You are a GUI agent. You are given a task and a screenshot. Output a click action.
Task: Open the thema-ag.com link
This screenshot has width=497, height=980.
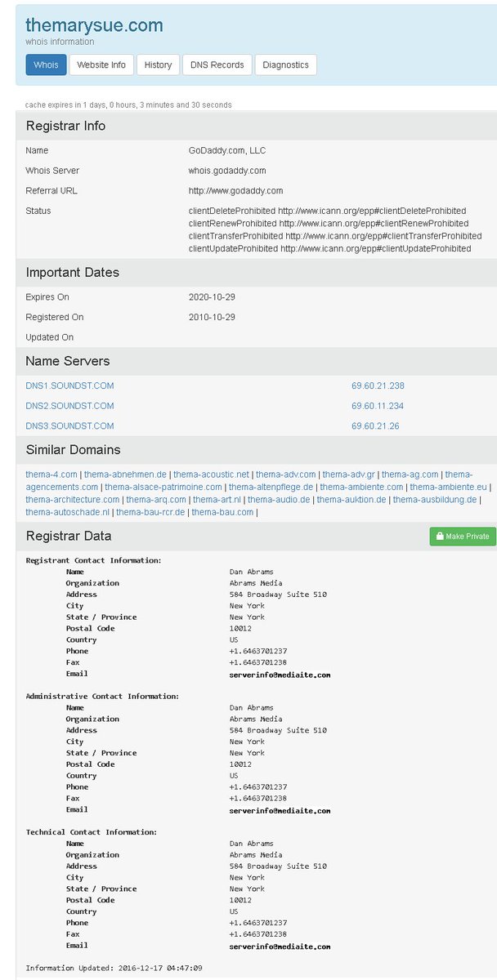click(410, 474)
